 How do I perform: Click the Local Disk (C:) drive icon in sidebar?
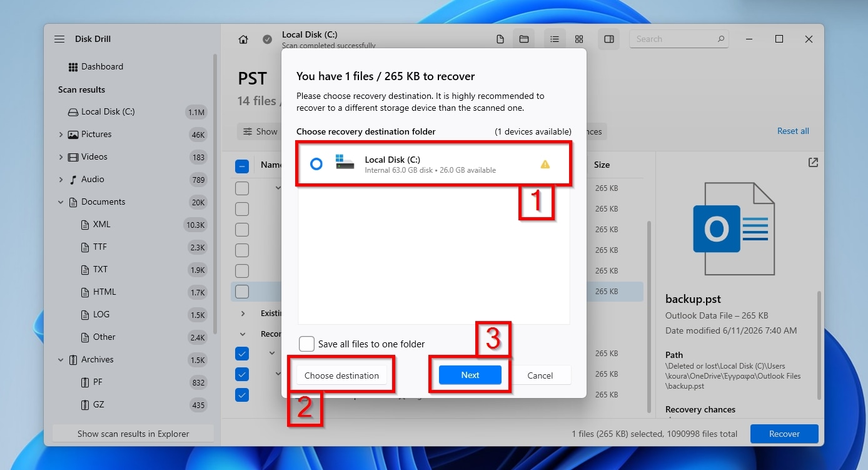(73, 112)
